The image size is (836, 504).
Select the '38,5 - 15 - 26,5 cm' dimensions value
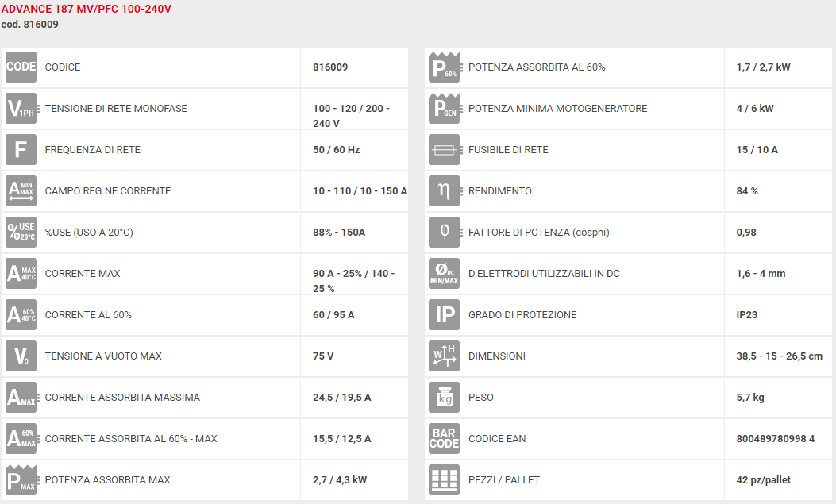coord(780,356)
